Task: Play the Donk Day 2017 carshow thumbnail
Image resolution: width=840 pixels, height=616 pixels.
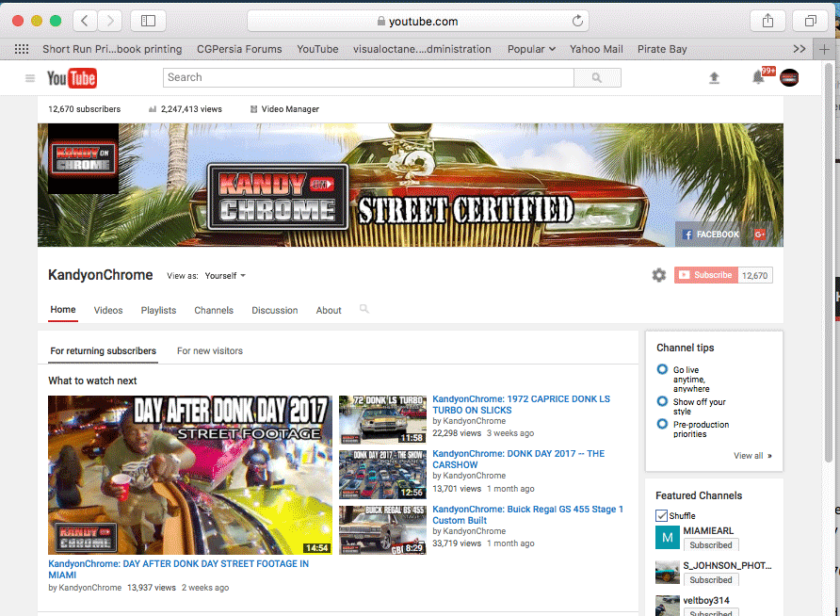Action: click(x=382, y=475)
